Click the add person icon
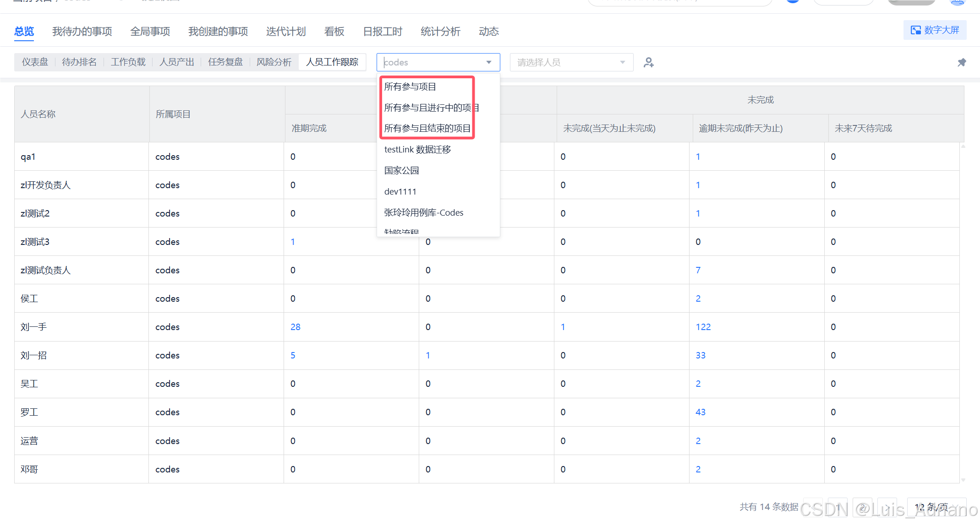 pyautogui.click(x=648, y=62)
